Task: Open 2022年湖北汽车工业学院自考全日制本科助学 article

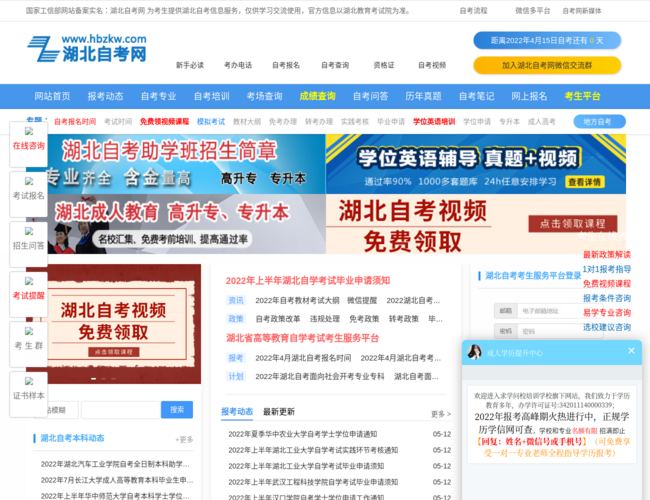Action: (x=115, y=464)
